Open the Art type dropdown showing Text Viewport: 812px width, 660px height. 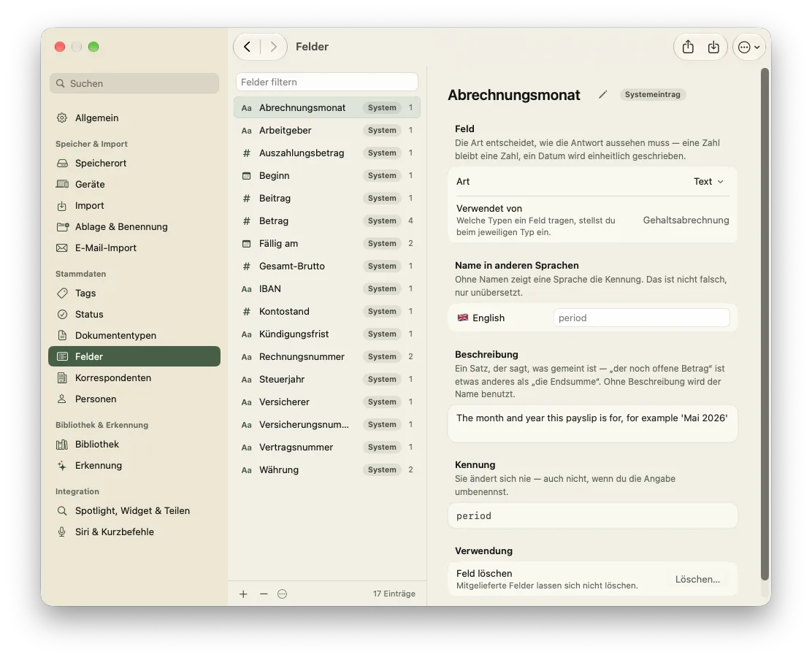708,182
